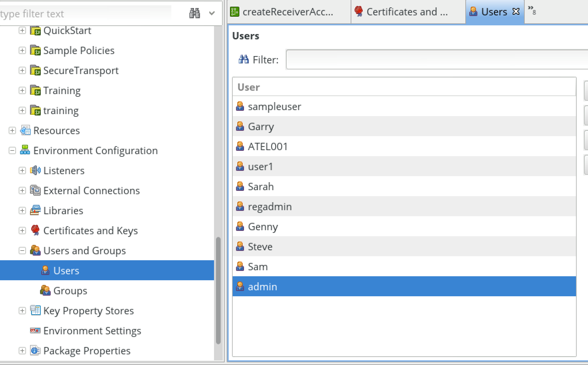Screen dimensions: 588x365
Task: Click the Resources icon in tree
Action: pos(25,130)
